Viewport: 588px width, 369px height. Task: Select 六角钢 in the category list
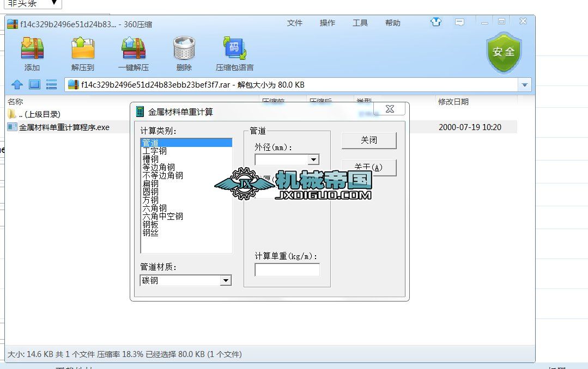click(186, 208)
